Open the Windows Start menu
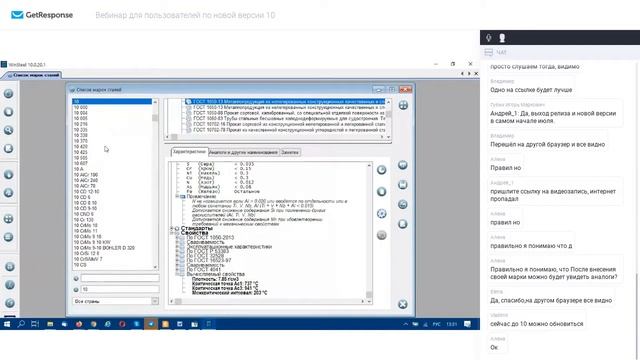This screenshot has width=640, height=360. 7,324
